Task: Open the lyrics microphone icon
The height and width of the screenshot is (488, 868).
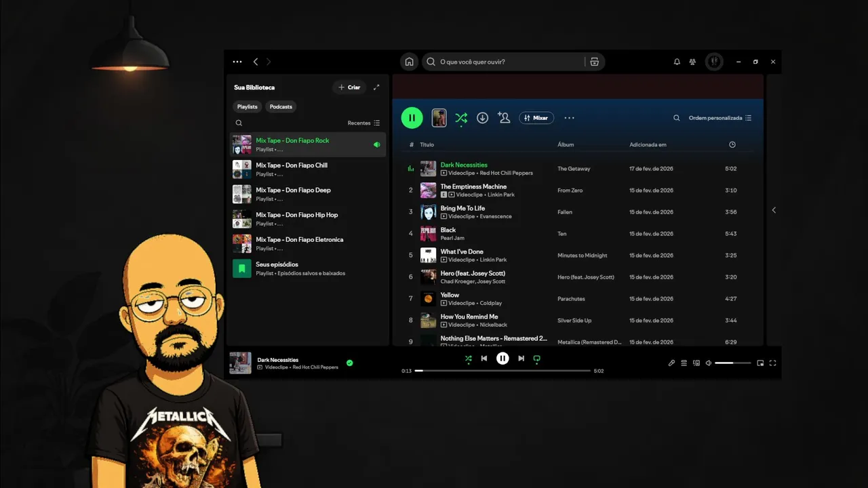Action: 671,363
